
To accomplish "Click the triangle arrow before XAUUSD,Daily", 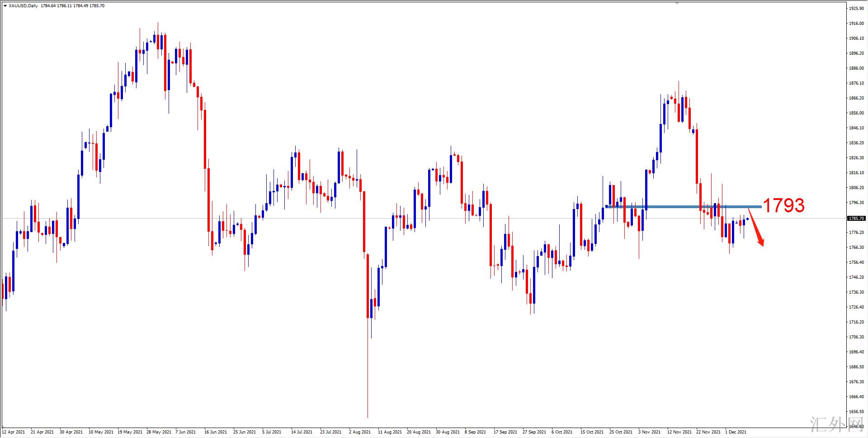I will 5,6.
